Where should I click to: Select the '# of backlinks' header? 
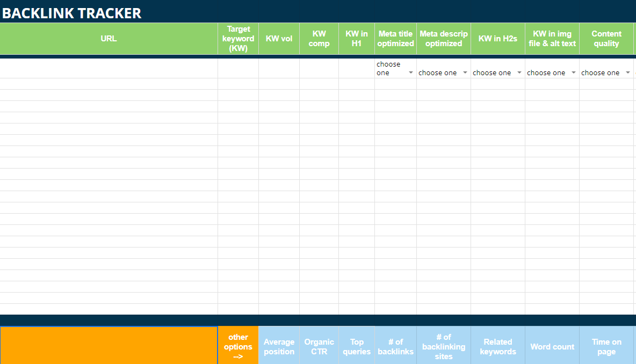click(395, 345)
